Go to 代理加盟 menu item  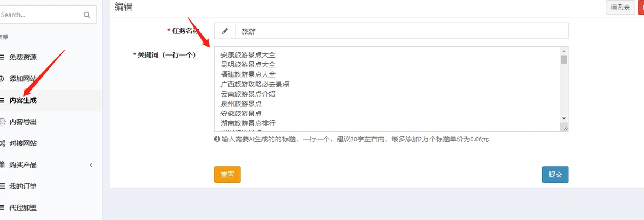pos(23,208)
